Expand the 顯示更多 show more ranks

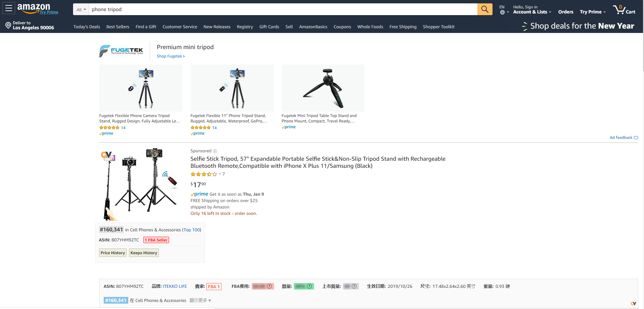point(200,301)
